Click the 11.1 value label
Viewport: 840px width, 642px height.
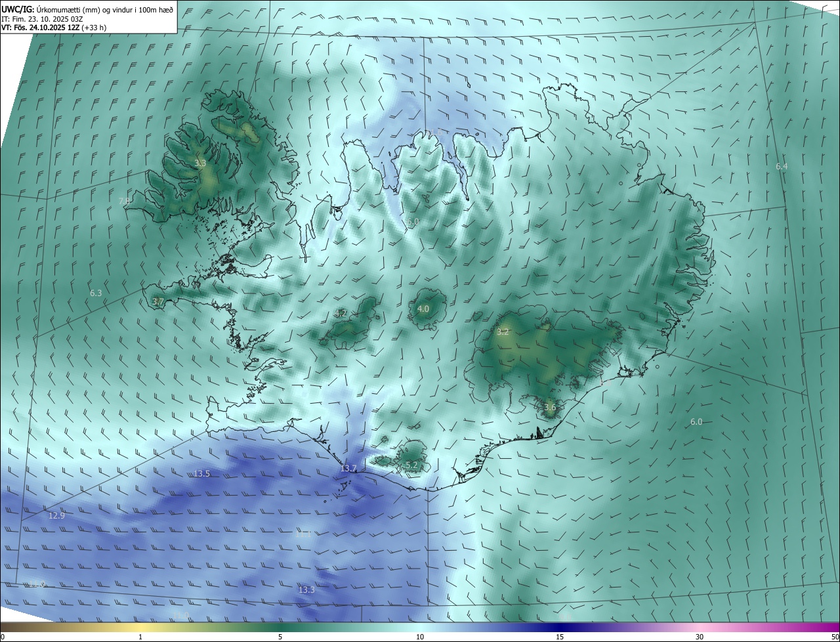303,534
